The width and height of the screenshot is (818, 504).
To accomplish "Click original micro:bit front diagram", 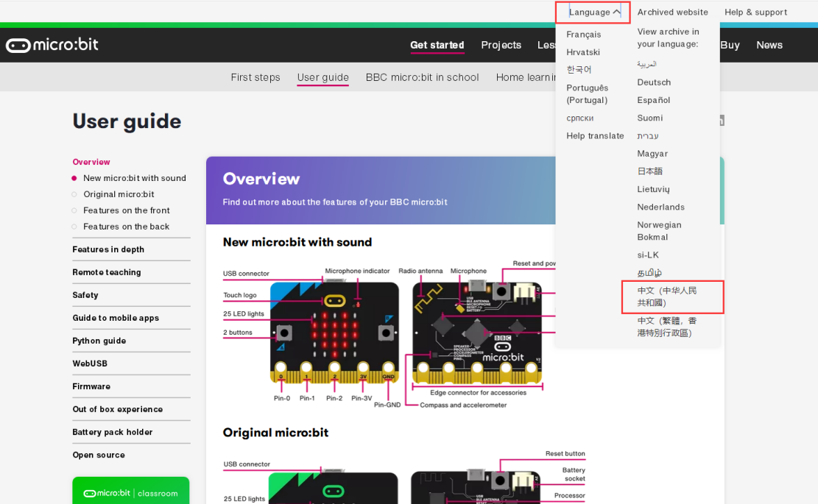I will click(x=334, y=488).
